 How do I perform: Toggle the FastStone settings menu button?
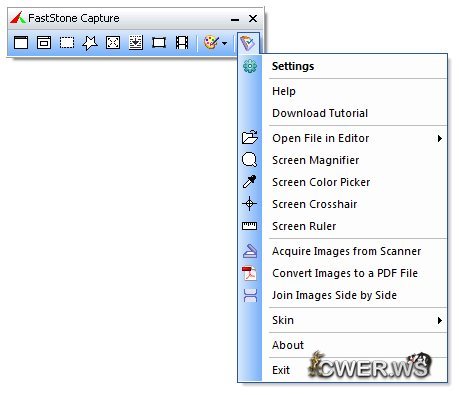(248, 43)
